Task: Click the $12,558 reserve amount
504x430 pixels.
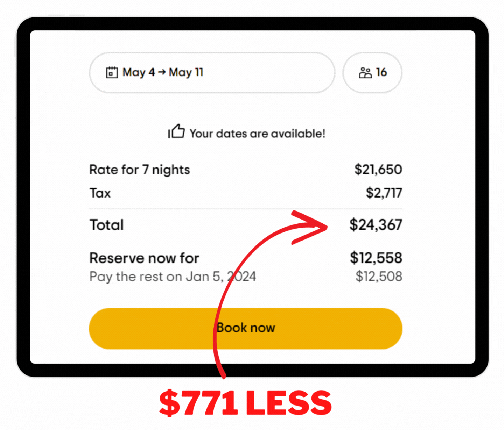Action: click(376, 258)
